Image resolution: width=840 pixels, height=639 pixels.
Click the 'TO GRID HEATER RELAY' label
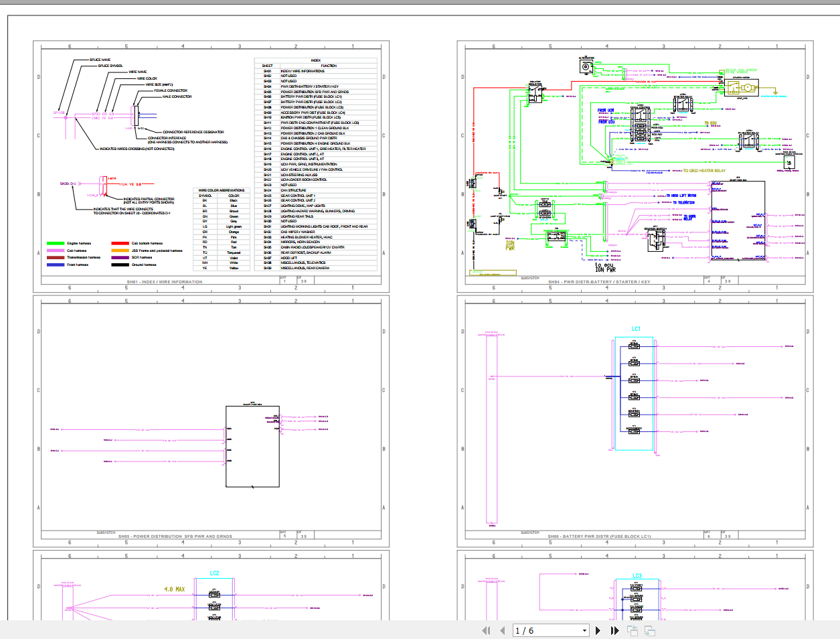(704, 171)
